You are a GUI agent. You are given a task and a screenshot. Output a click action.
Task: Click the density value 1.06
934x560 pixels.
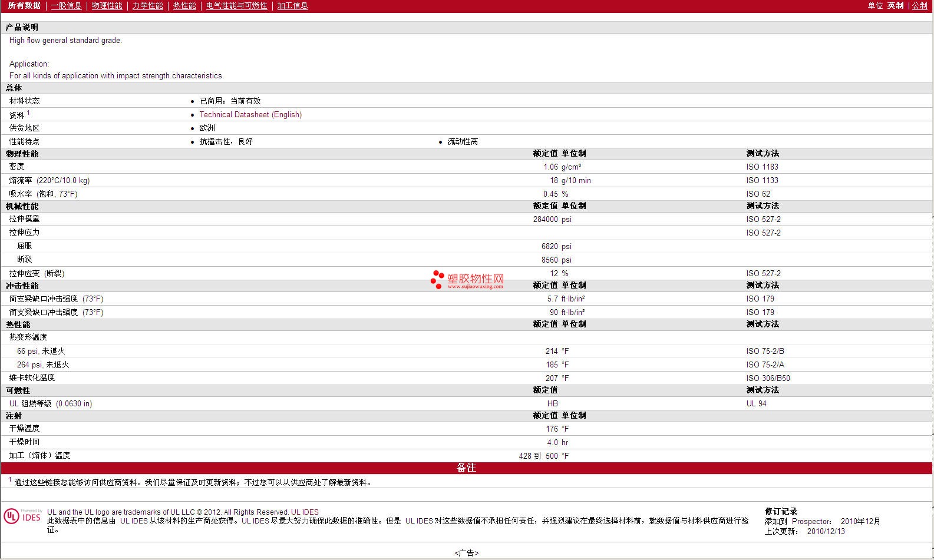tap(550, 167)
